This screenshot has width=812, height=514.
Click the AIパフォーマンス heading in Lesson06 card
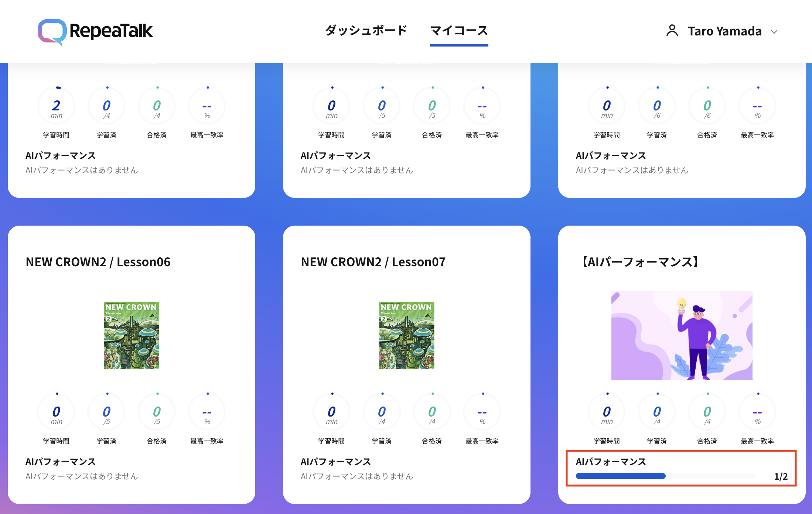tap(61, 462)
